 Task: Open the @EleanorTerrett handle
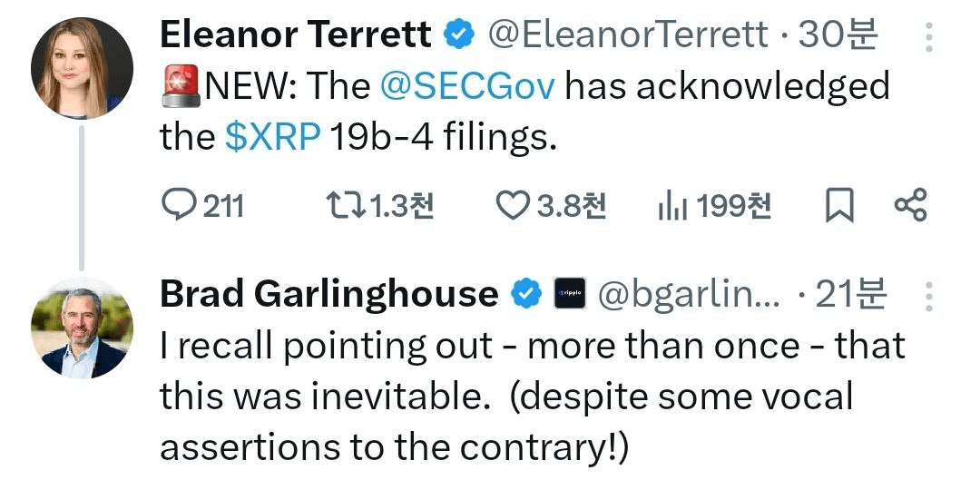pyautogui.click(x=628, y=35)
